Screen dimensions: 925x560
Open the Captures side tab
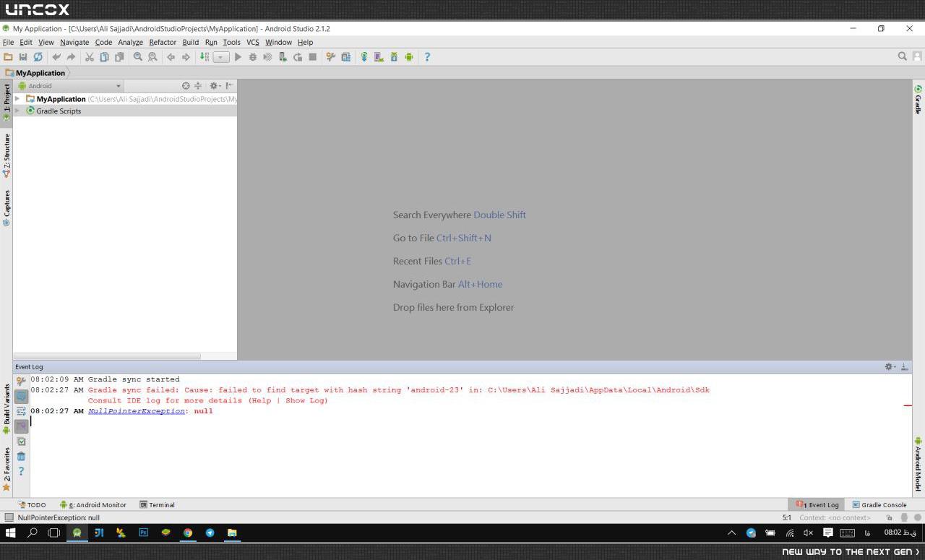(7, 208)
